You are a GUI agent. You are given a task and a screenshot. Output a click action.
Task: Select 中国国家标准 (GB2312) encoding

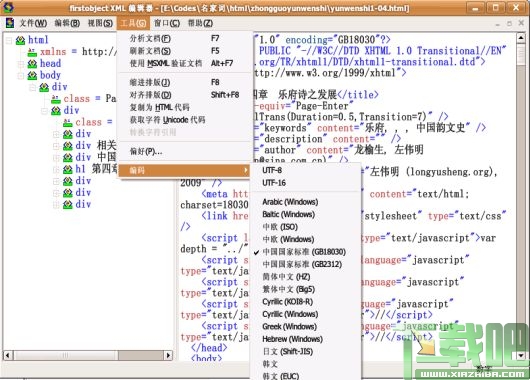pos(306,264)
